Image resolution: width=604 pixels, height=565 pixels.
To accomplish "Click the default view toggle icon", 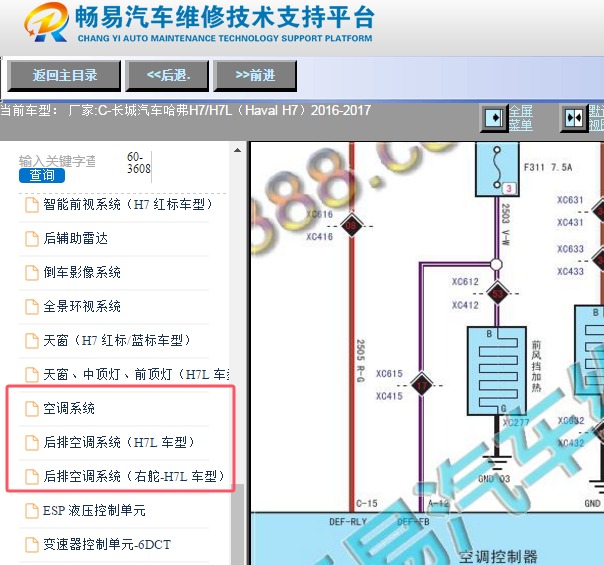I will click(x=574, y=118).
